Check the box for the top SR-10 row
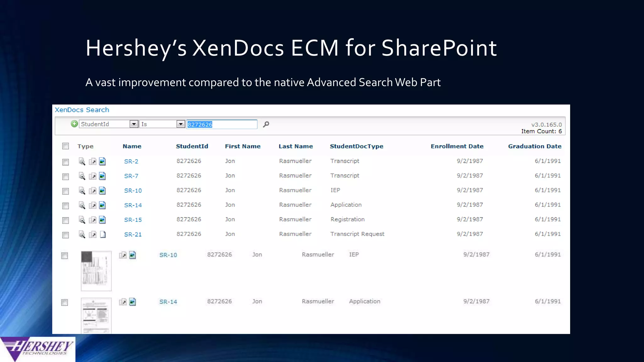 point(65,191)
